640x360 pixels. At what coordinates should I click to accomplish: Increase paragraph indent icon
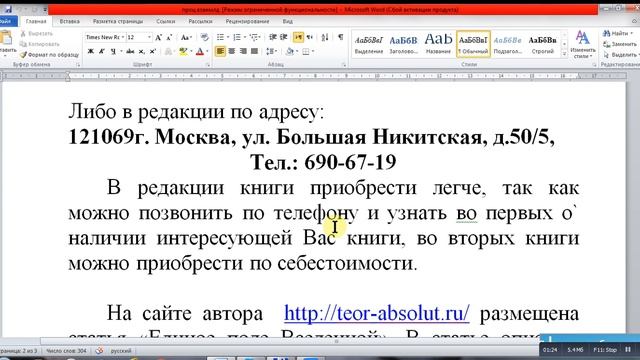tap(284, 38)
